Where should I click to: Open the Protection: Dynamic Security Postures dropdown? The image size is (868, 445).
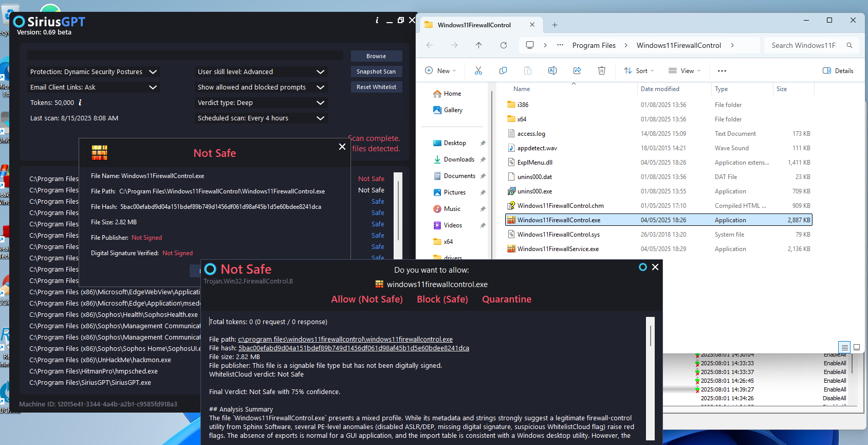click(94, 72)
